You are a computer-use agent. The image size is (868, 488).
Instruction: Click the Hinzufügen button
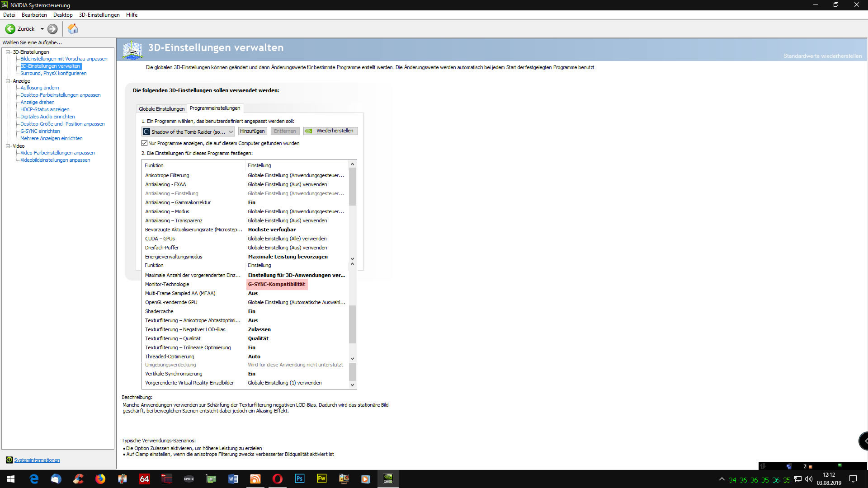252,131
